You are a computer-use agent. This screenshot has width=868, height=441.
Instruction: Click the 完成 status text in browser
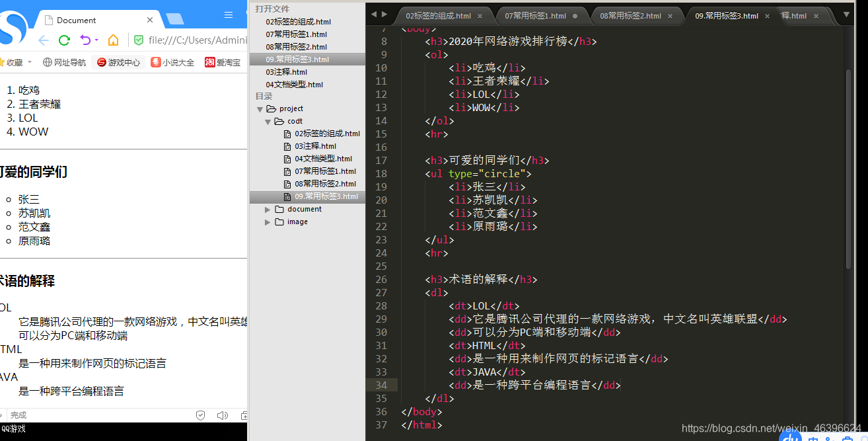[x=18, y=415]
